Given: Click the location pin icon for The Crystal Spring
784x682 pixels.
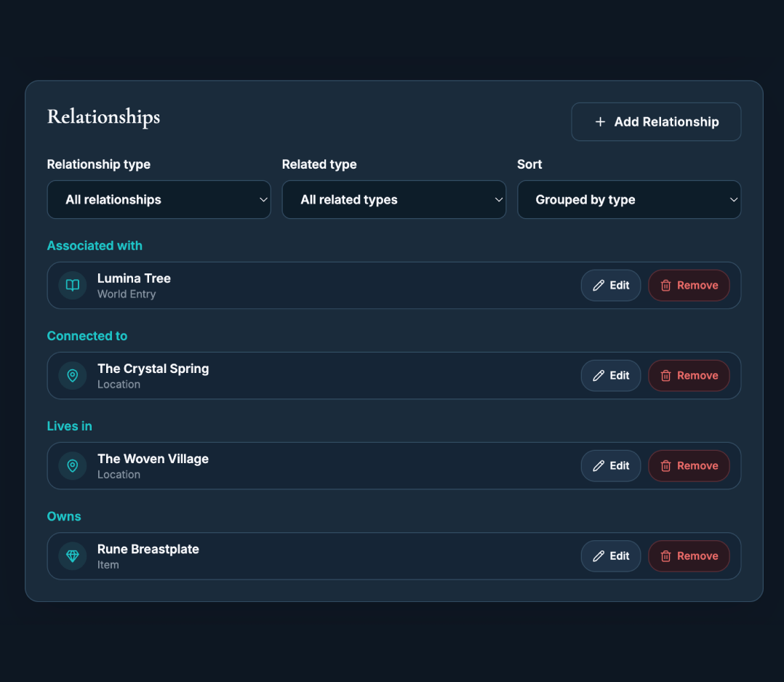Looking at the screenshot, I should point(73,375).
